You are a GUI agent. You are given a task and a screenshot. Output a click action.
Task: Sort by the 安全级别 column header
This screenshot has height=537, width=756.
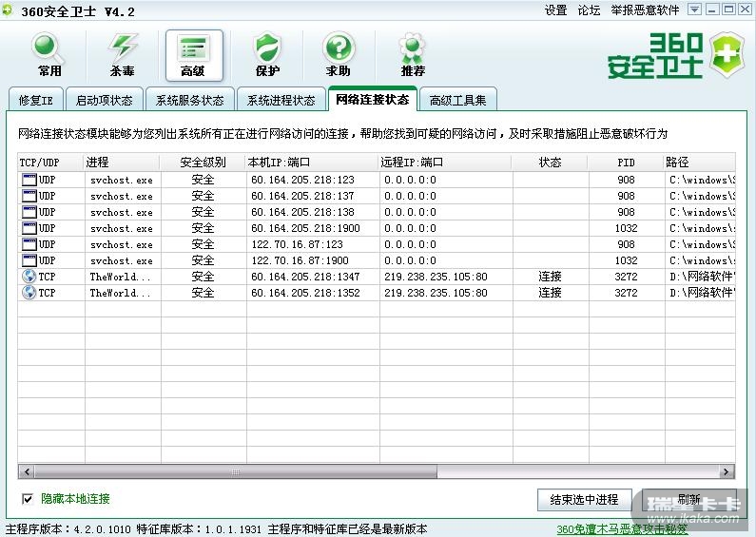[203, 163]
